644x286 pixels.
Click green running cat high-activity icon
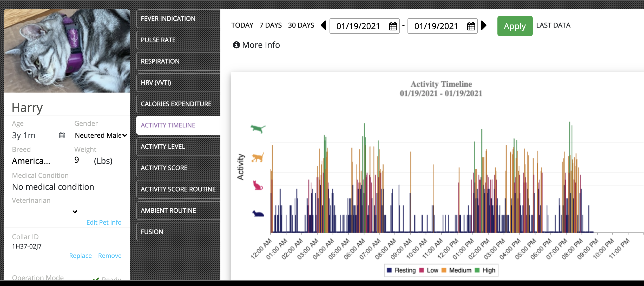(258, 128)
